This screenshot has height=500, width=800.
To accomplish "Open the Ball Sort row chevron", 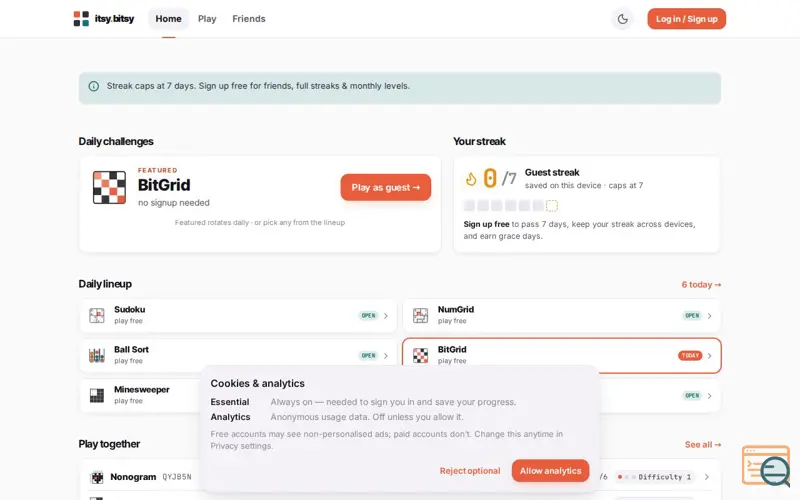I will (386, 356).
